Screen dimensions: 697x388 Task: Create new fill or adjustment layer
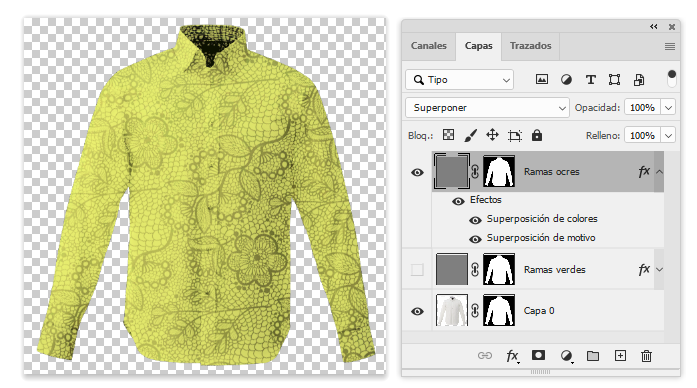[x=566, y=356]
